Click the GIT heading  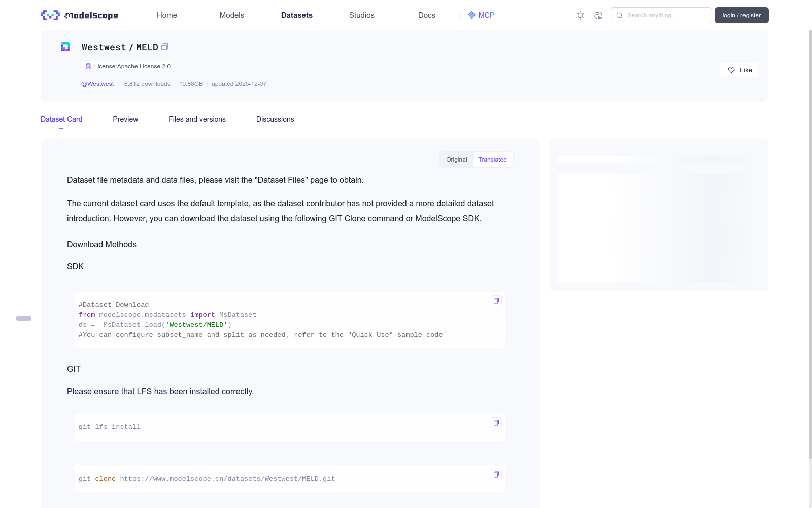point(74,369)
